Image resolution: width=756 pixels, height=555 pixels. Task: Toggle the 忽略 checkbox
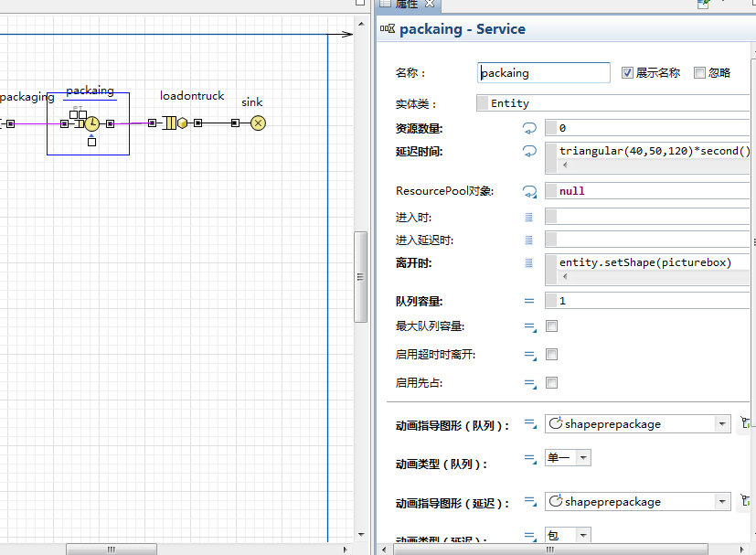tap(699, 73)
